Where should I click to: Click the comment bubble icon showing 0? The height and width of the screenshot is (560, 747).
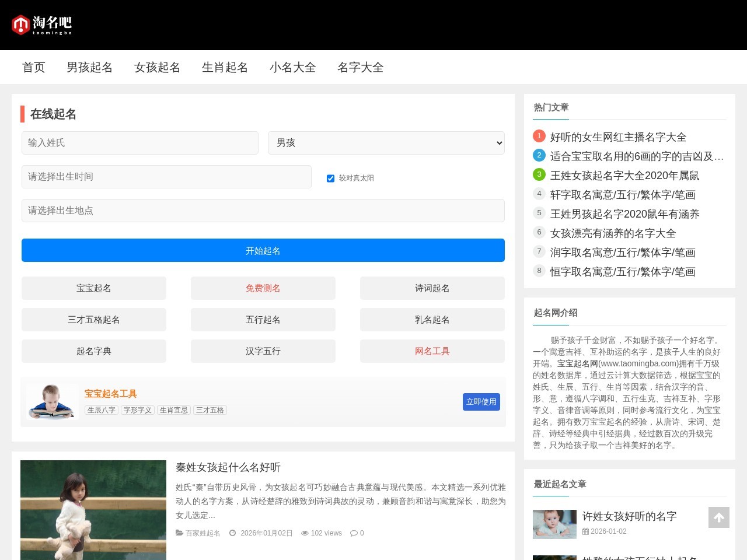(354, 533)
